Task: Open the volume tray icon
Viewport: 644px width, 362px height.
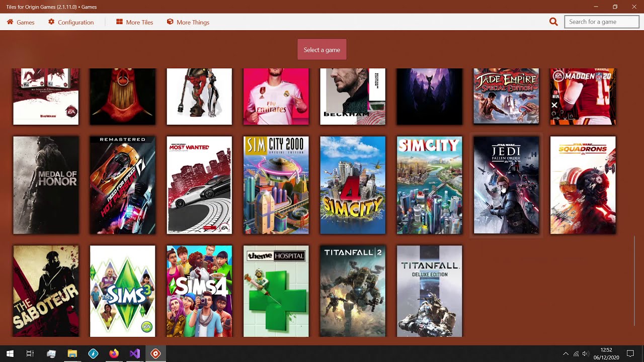Action: click(585, 353)
